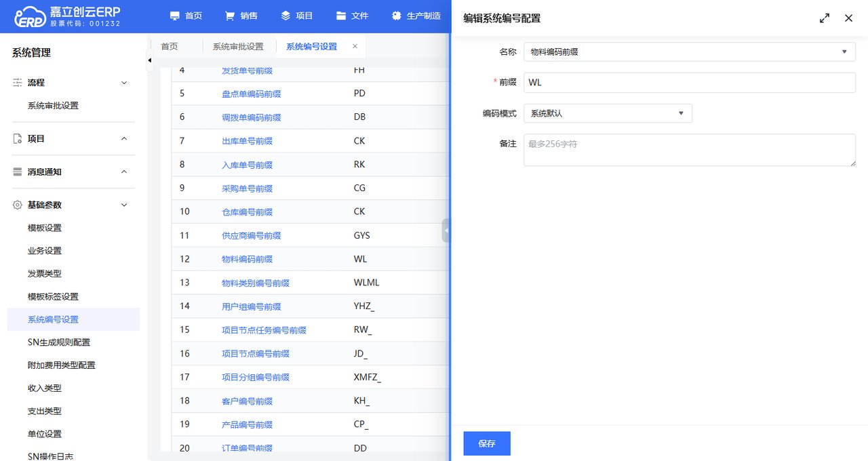Open the 物料编码前缀 link in the table
The image size is (868, 461).
tap(247, 259)
